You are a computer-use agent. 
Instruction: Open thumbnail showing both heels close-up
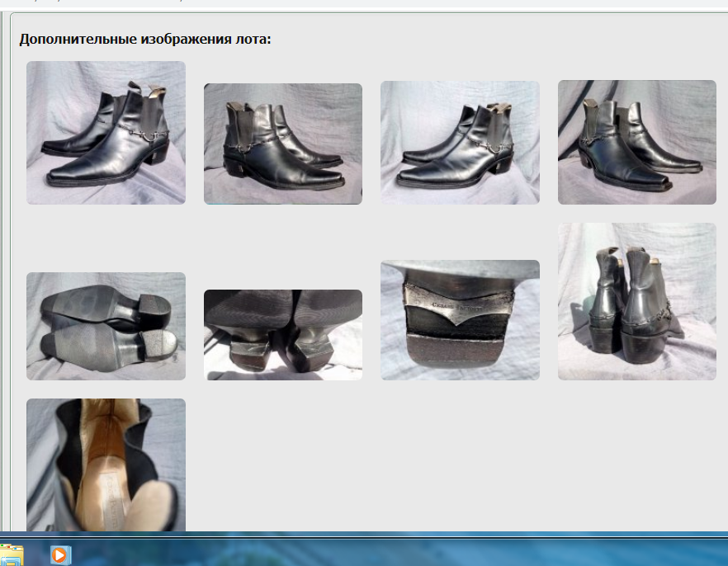point(283,335)
